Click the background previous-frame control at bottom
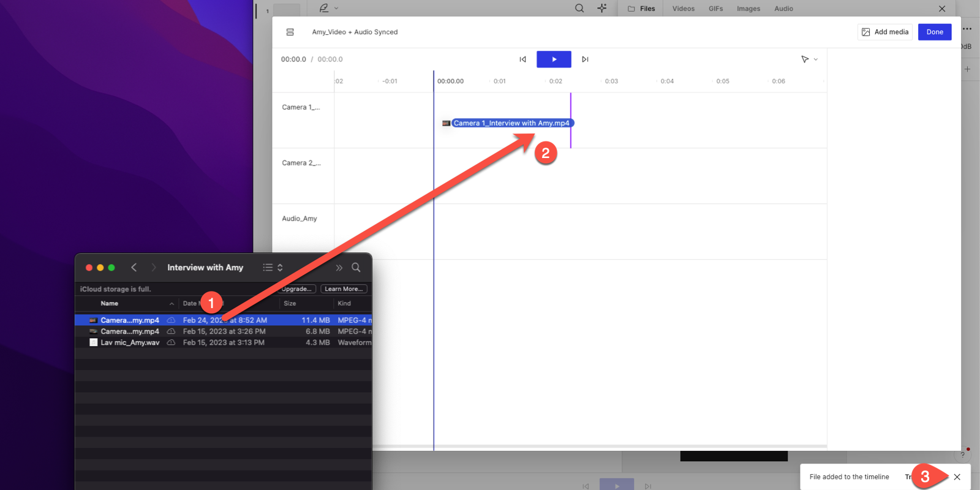The width and height of the screenshot is (980, 490). (586, 486)
